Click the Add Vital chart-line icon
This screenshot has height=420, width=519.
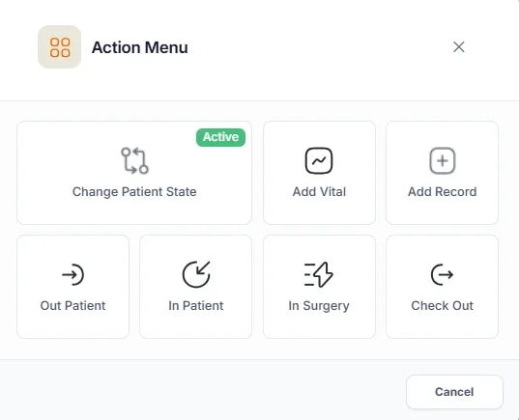tap(319, 160)
